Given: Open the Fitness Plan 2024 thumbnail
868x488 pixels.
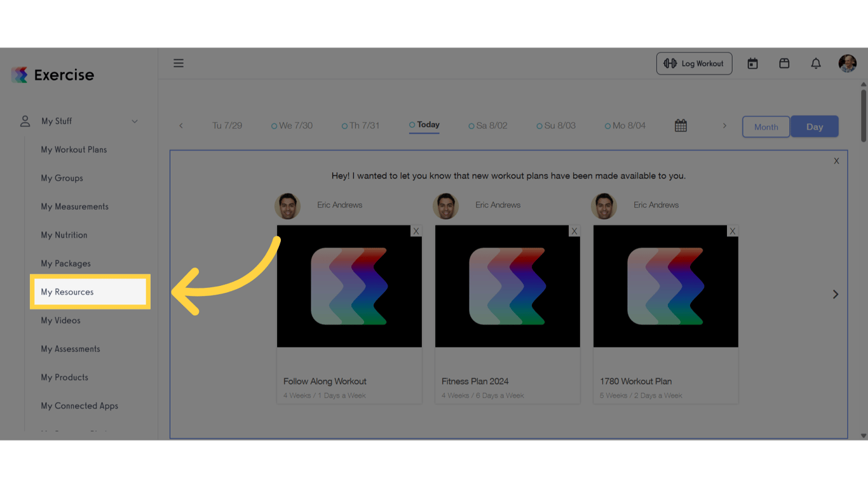Looking at the screenshot, I should click(x=508, y=286).
